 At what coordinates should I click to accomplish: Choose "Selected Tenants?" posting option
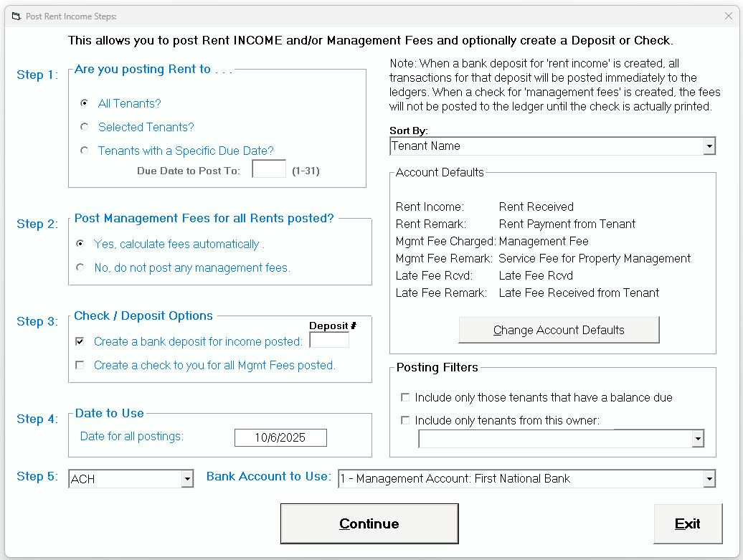pyautogui.click(x=84, y=127)
